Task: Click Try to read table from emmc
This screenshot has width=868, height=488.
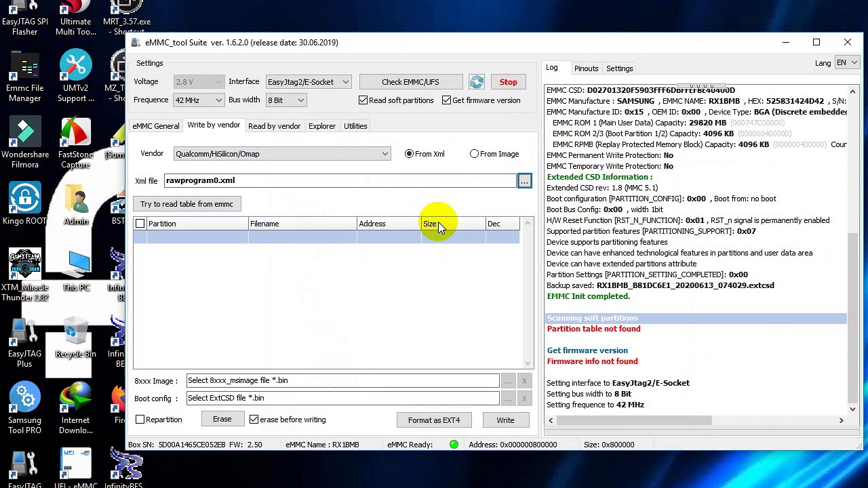Action: [186, 204]
